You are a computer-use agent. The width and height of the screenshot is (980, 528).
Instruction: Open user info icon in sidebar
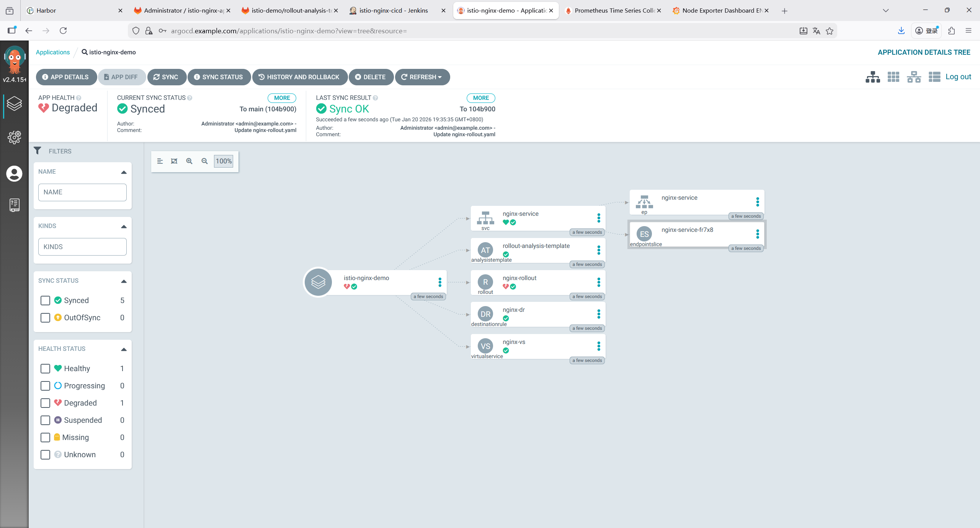point(14,174)
